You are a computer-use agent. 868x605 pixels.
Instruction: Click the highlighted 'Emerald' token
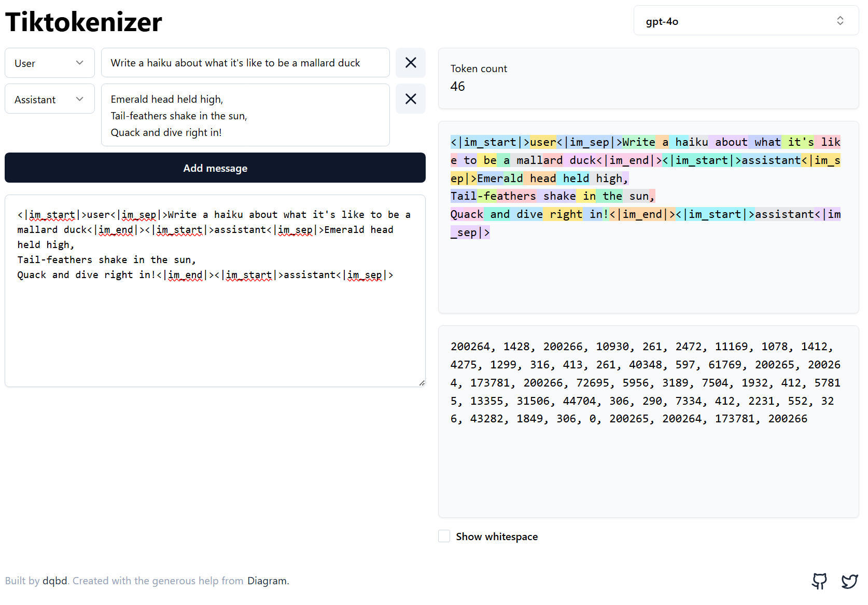(500, 178)
